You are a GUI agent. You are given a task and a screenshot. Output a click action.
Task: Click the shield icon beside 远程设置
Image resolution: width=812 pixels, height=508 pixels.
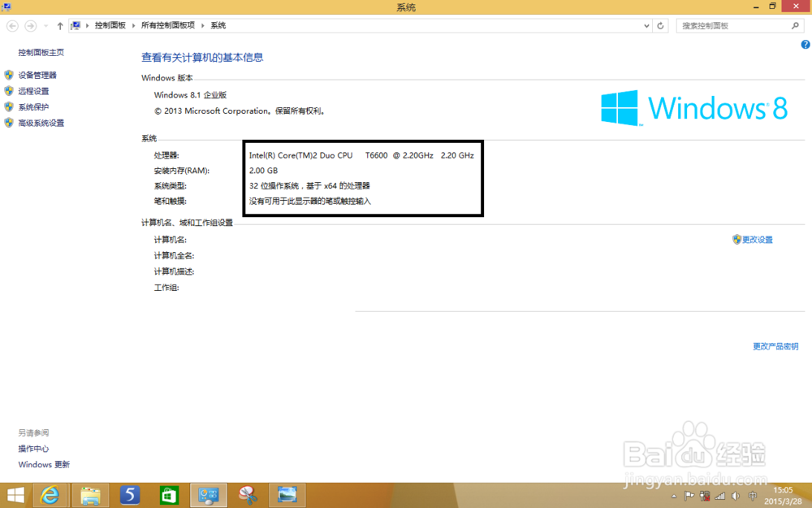click(9, 91)
